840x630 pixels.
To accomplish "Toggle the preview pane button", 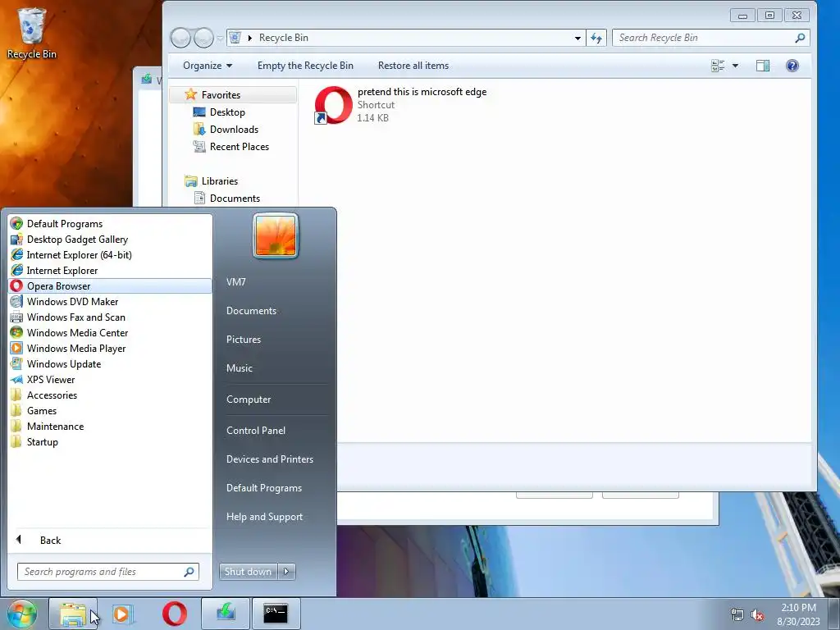I will [x=762, y=66].
